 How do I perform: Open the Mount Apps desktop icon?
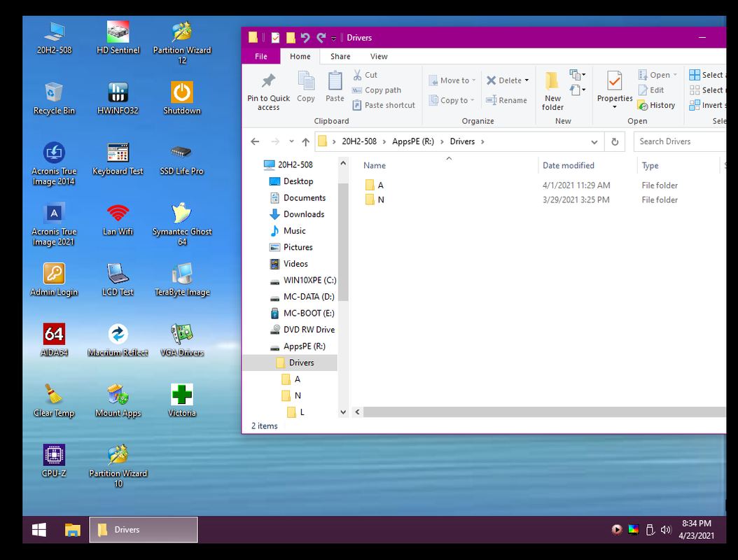tap(118, 400)
